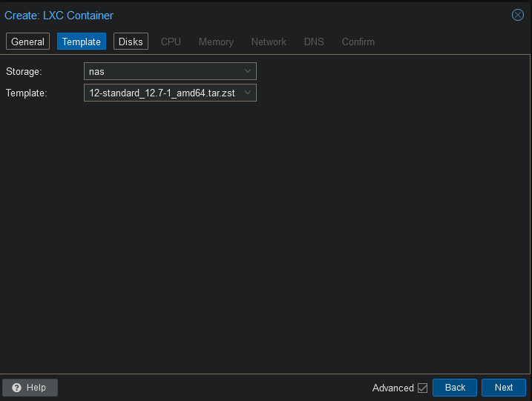Open the Memory tab
Screen dimensions: 532x401
coord(216,42)
